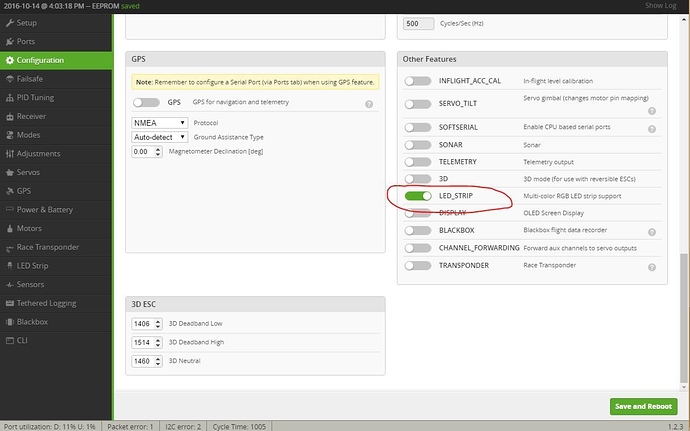
Task: Enable INFLIGHT_ACC_CAL switch
Action: click(418, 81)
